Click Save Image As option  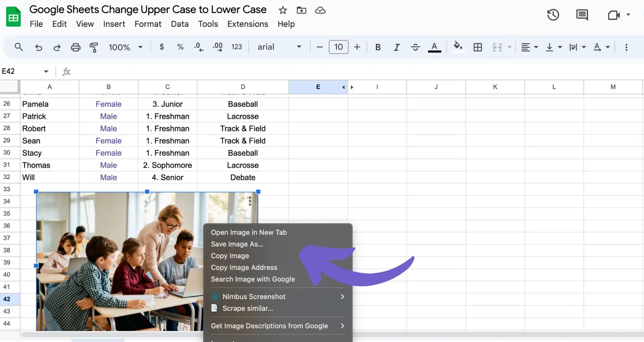click(x=237, y=244)
